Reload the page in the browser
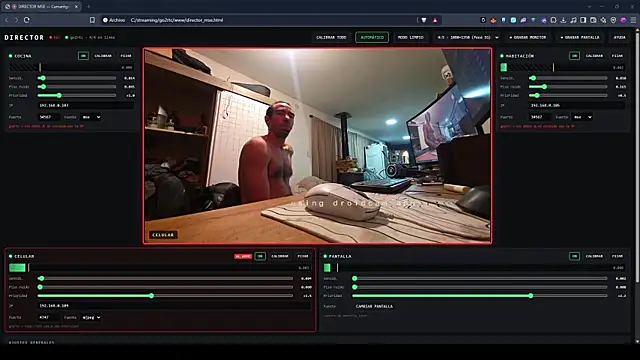 [27, 20]
